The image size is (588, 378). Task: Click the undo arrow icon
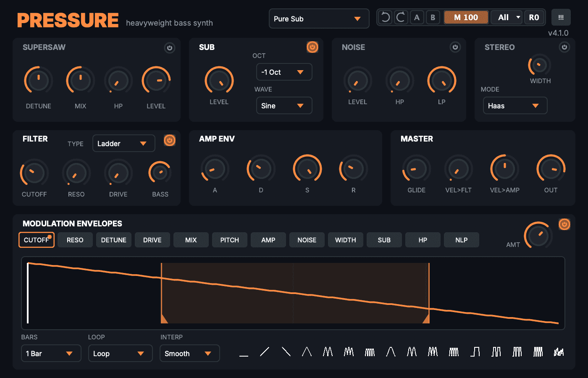coord(385,17)
